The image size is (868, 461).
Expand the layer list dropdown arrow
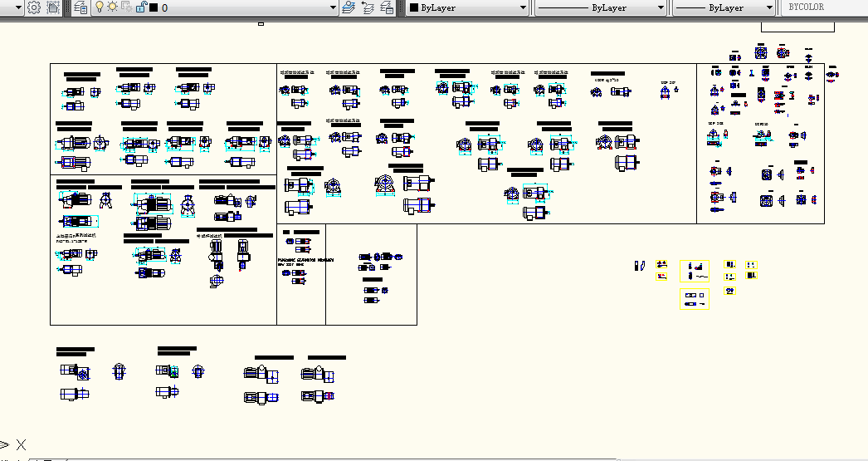(333, 7)
